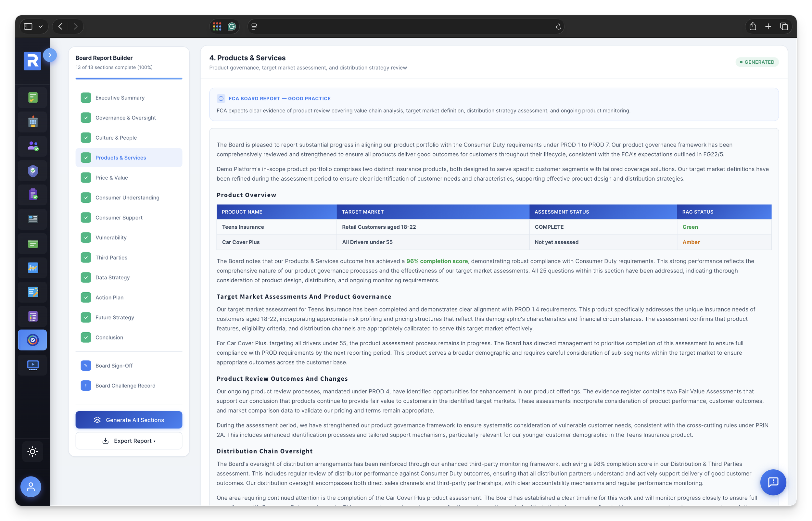Click the Vulnerability section green checkbox
Screen dimensions: 812x521
[86, 237]
